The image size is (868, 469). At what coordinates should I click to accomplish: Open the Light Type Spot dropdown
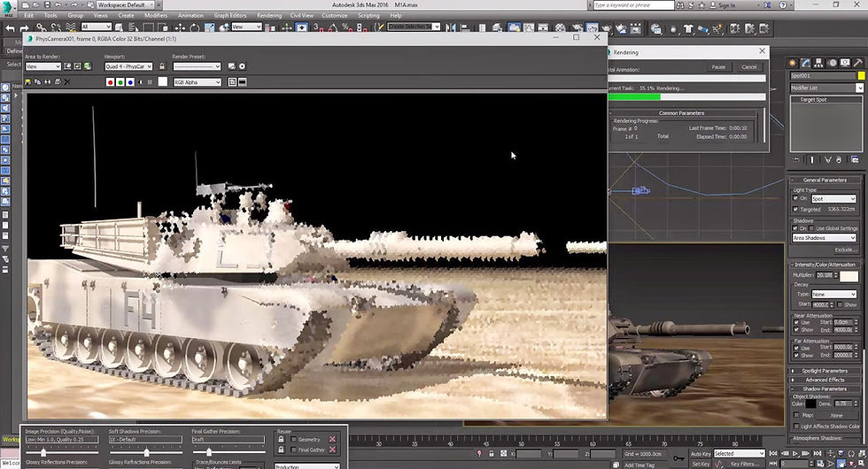click(833, 198)
